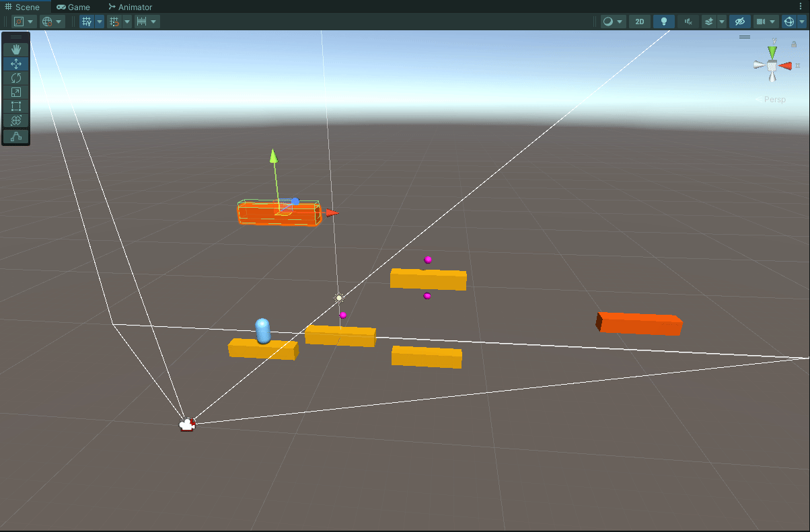Select the Move tool

15,63
